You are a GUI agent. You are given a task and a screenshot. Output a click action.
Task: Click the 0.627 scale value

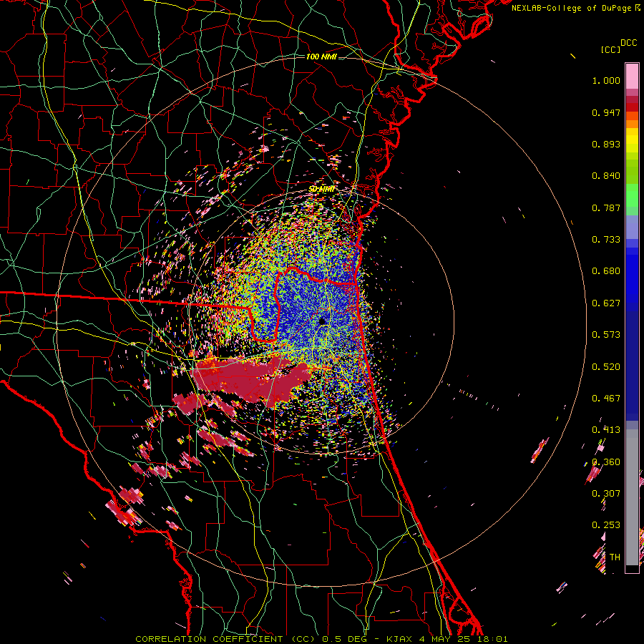click(606, 303)
